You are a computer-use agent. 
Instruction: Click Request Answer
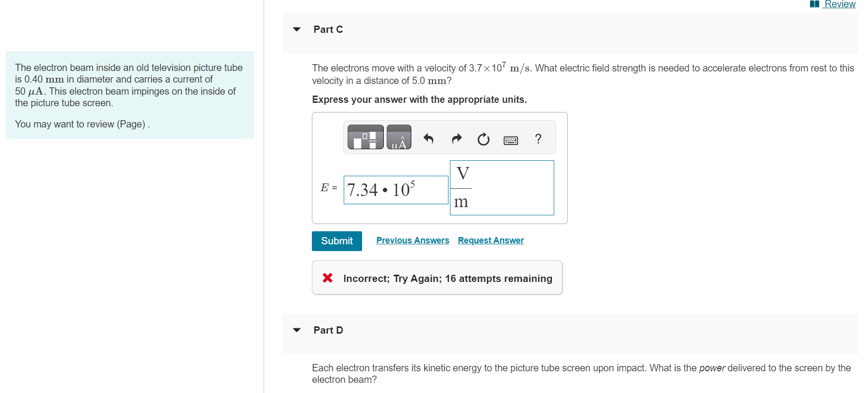pyautogui.click(x=490, y=240)
